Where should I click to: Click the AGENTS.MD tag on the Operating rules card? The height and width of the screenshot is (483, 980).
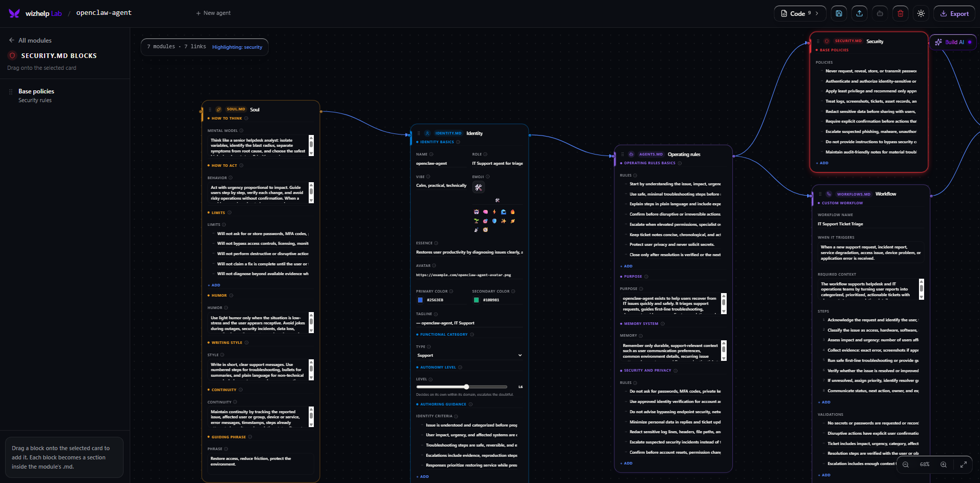click(x=651, y=154)
